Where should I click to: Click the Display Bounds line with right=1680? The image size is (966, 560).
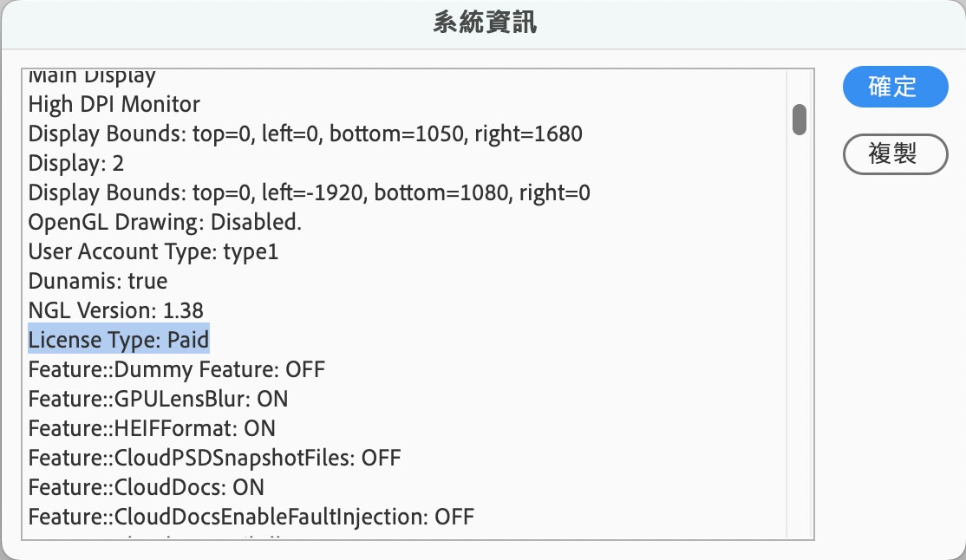pyautogui.click(x=305, y=134)
